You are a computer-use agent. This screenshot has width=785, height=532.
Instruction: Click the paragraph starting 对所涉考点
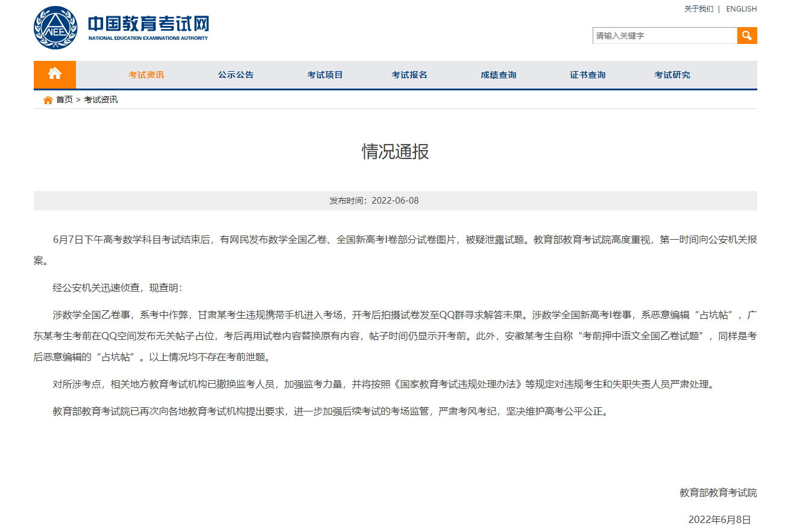383,384
